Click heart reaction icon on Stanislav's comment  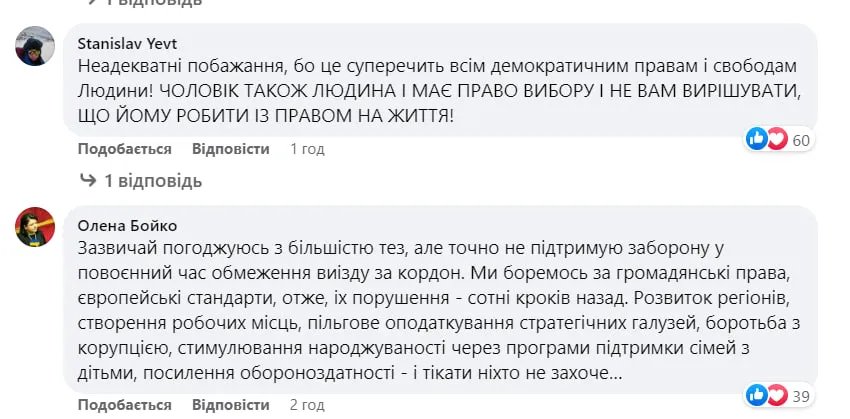click(x=776, y=139)
